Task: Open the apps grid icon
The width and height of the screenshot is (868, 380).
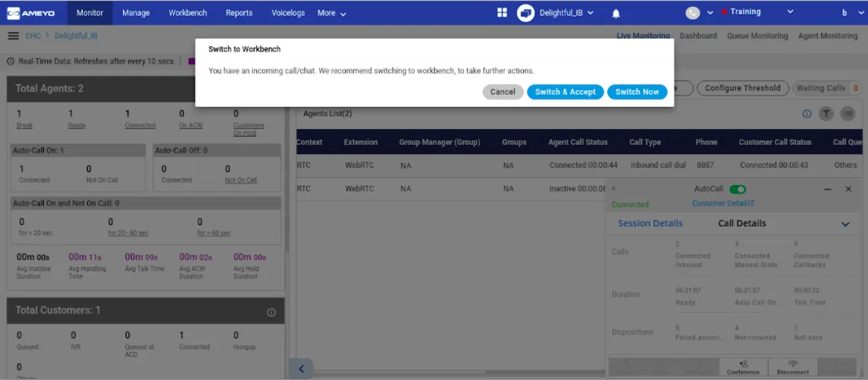Action: pos(502,13)
